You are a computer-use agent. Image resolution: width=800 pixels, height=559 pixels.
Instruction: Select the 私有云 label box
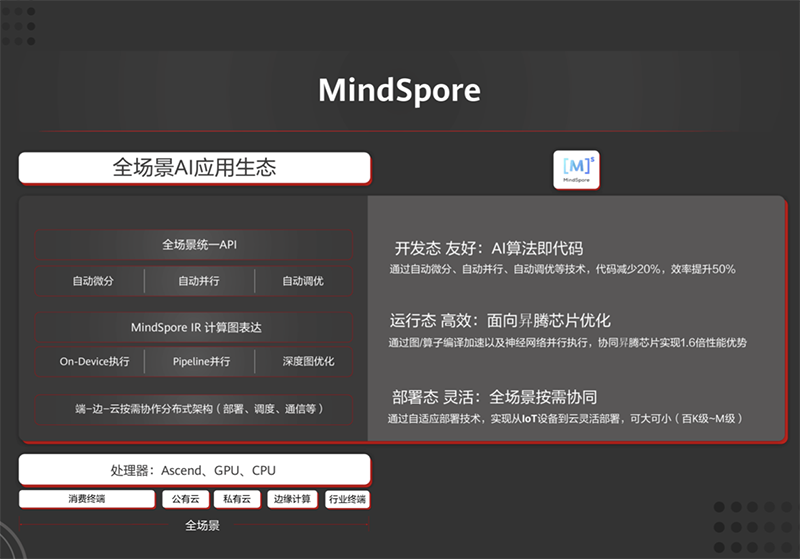click(237, 499)
